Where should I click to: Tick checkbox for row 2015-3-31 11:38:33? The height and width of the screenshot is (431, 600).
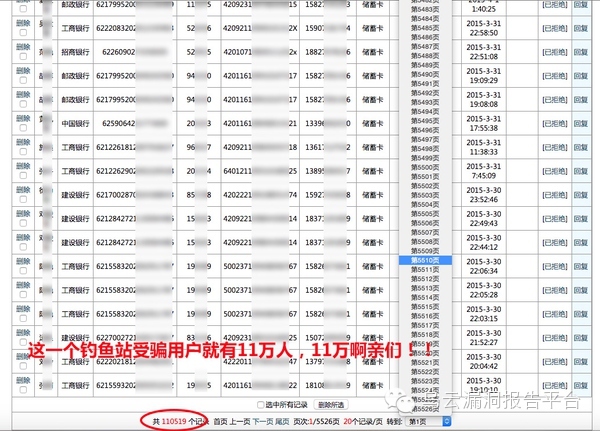(x=23, y=152)
